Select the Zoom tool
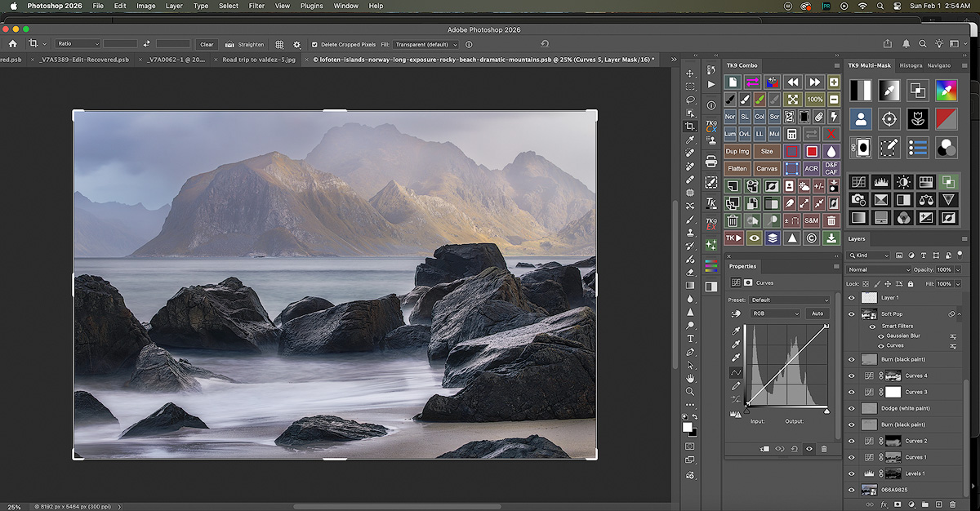980x511 pixels. click(690, 392)
